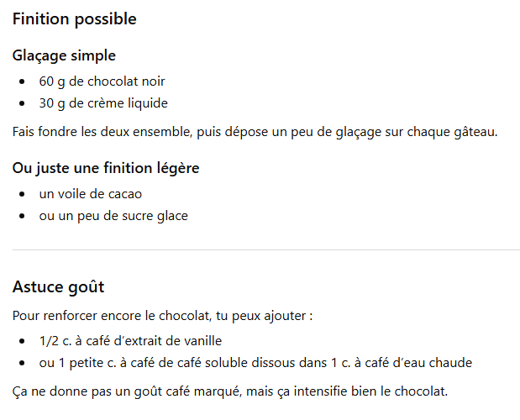This screenshot has height=420, width=520.
Task: Click the "Glaçage simple" subheading
Action: click(x=64, y=55)
